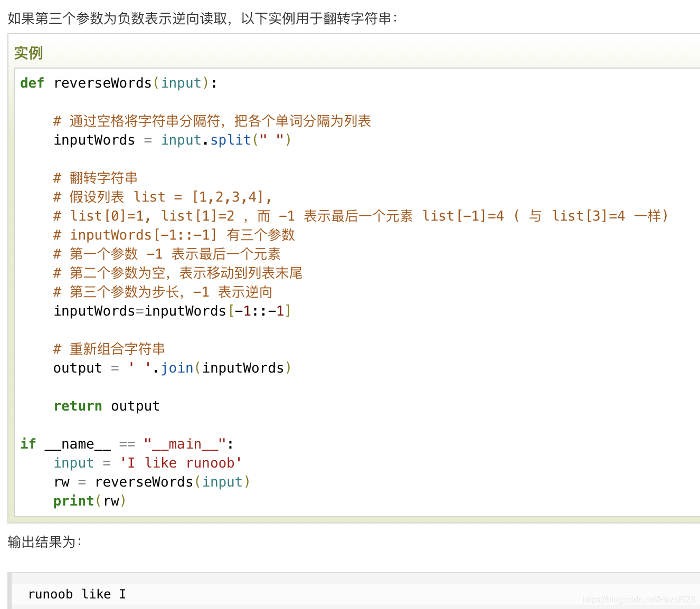Click the '输出结果为:' label
The image size is (700, 609).
click(x=45, y=542)
